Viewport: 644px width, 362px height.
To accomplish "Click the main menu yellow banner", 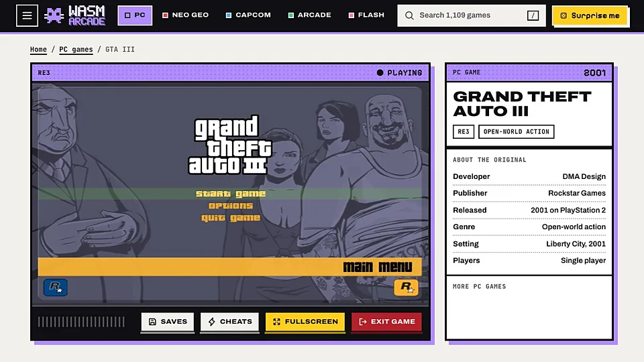I will [229, 267].
